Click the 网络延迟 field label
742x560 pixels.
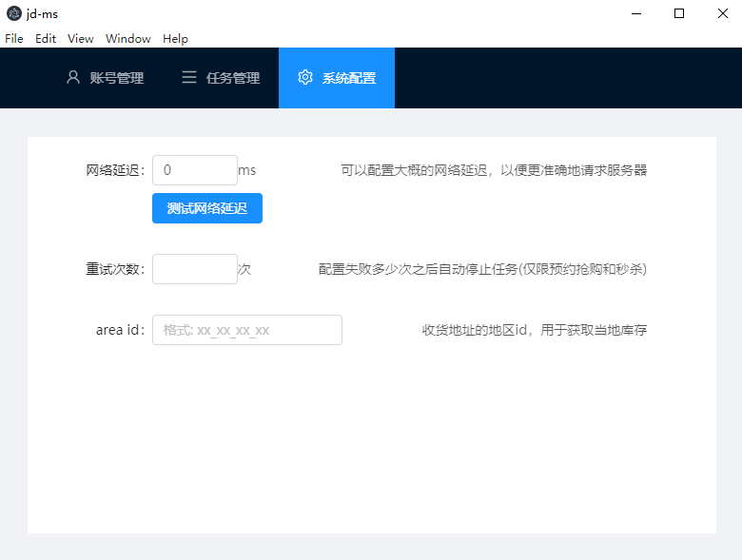click(x=114, y=170)
